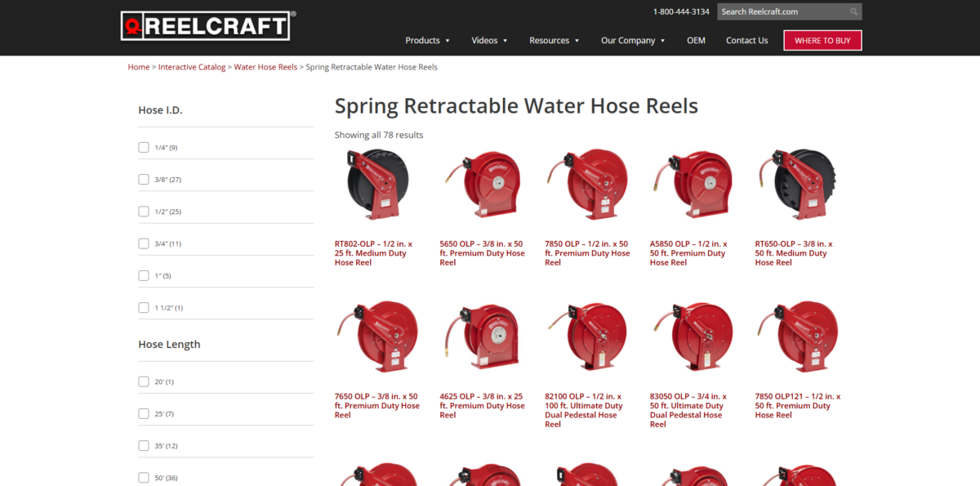
Task: Open 7650 OLP Premium Duty Hose Reel link
Action: (377, 406)
